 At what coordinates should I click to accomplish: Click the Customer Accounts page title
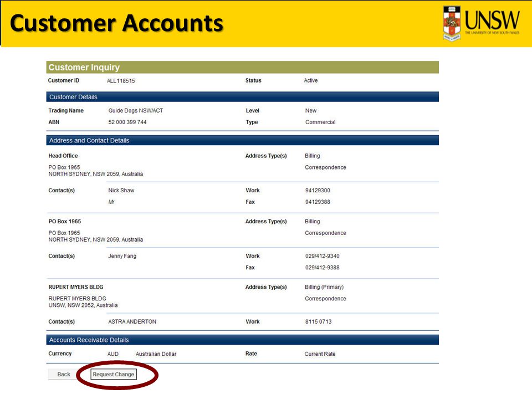pos(117,23)
